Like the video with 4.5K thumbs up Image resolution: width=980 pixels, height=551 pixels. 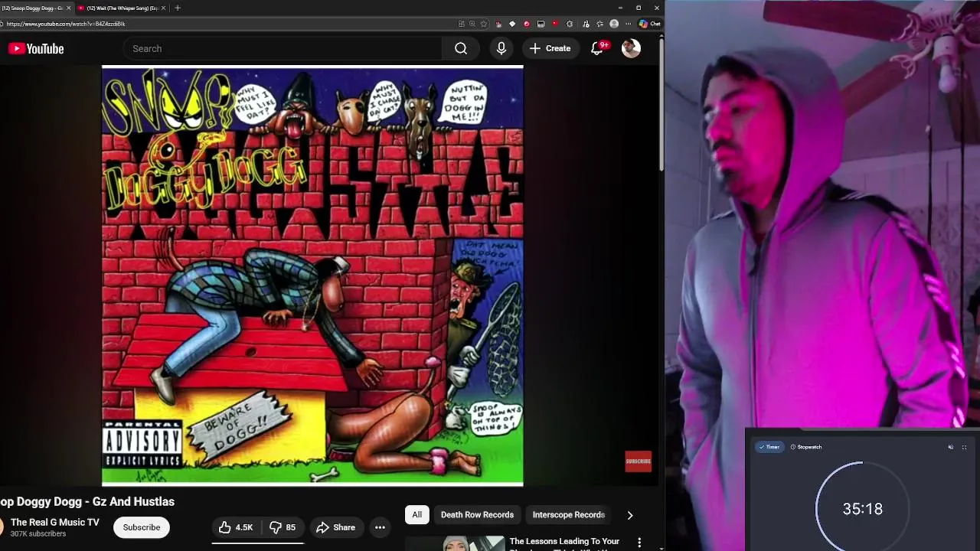(x=236, y=527)
